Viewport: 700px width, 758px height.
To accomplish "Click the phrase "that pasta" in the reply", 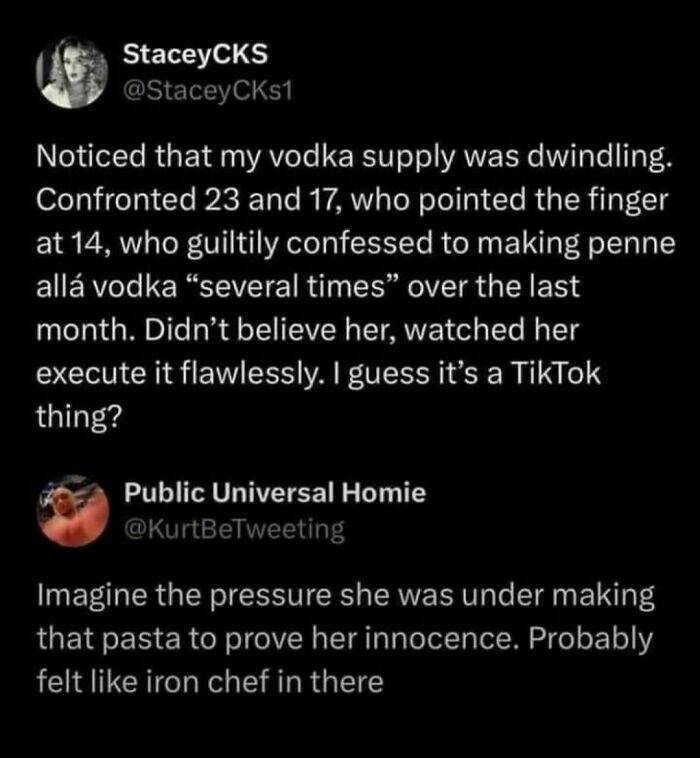I will click(92, 640).
